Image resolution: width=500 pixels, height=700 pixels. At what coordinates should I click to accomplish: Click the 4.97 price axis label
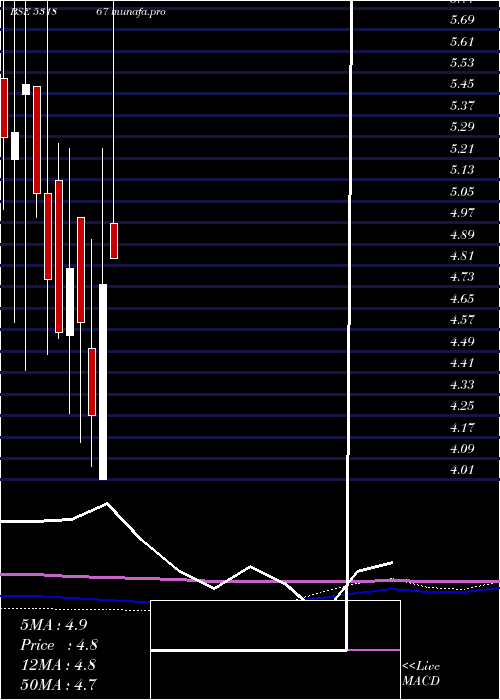pos(462,212)
